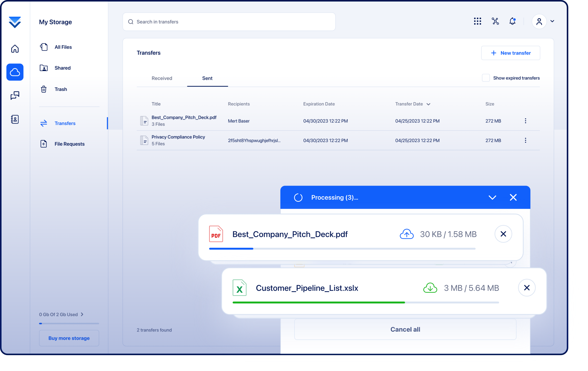
Task: Sort by the Transfer Date column arrow
Action: click(x=428, y=104)
